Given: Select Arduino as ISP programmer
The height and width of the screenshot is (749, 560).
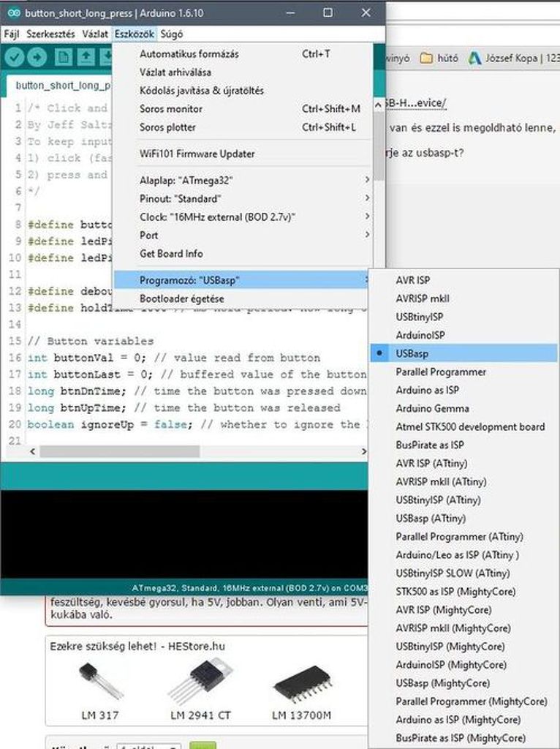Looking at the screenshot, I should point(463,391).
